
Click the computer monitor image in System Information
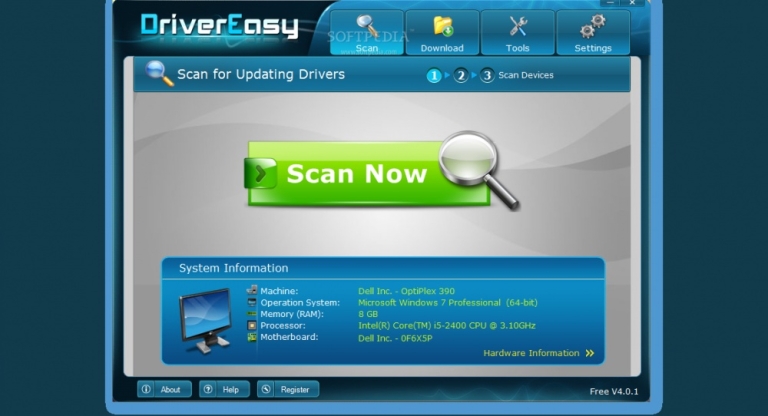coord(205,320)
